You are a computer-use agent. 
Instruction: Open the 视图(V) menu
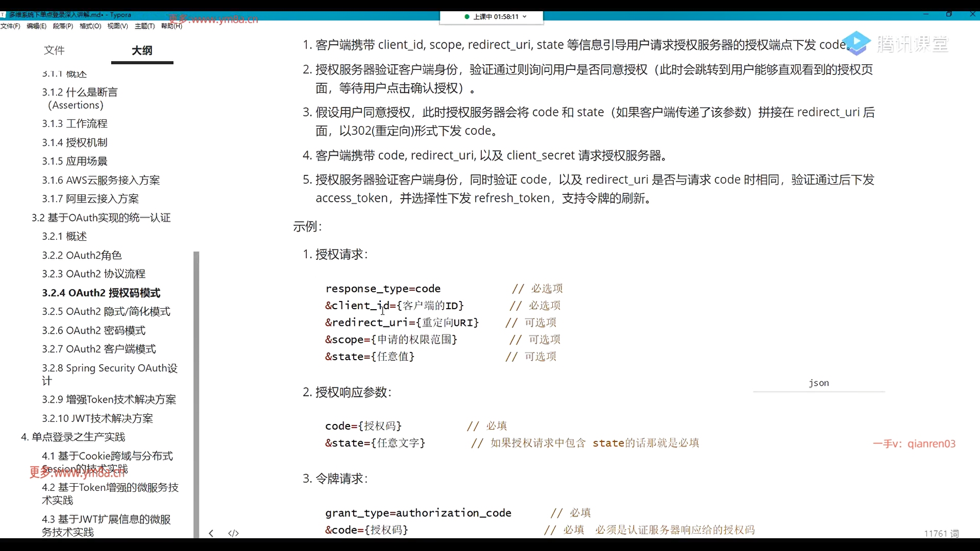point(117,26)
